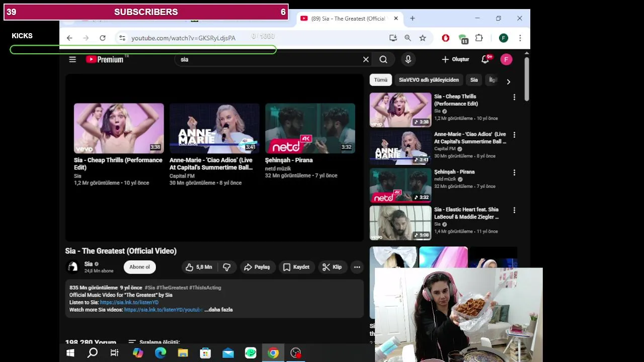Select the Sia filter chip
The image size is (644, 362).
pyautogui.click(x=474, y=80)
